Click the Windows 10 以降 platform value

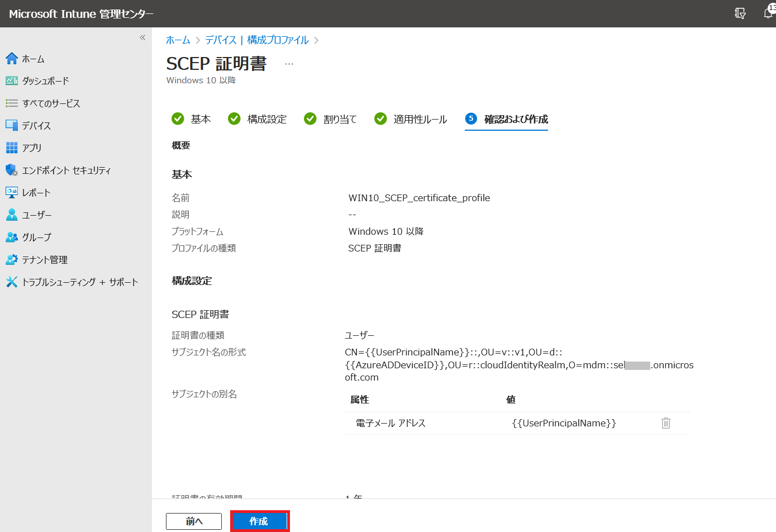[386, 231]
